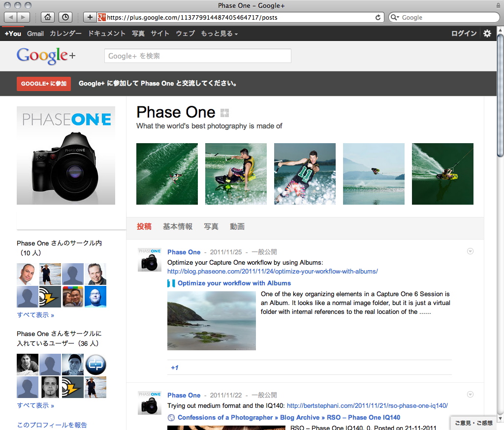Click the globe icon beside Confessions of a Photographer
Screen dimensions: 504x430
pyautogui.click(x=171, y=417)
